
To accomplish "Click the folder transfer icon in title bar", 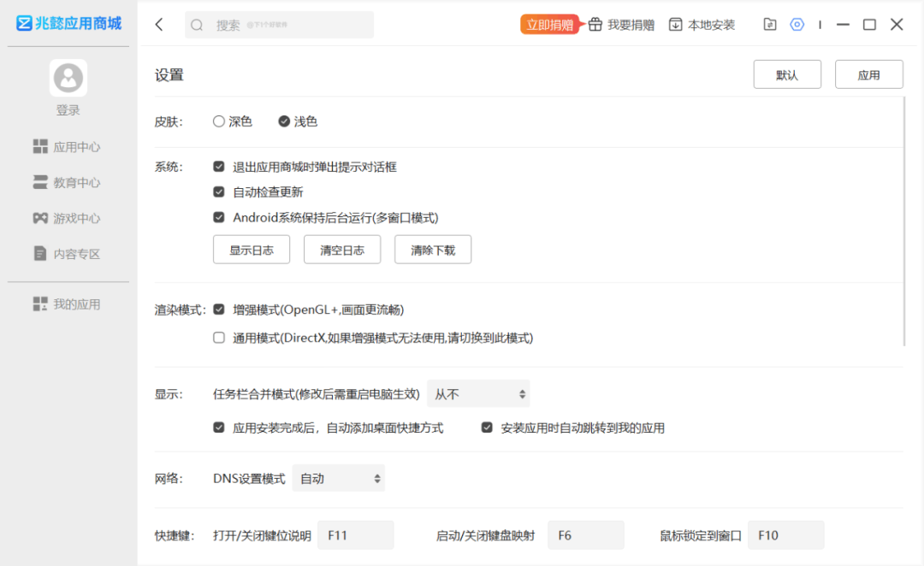I will (x=770, y=25).
